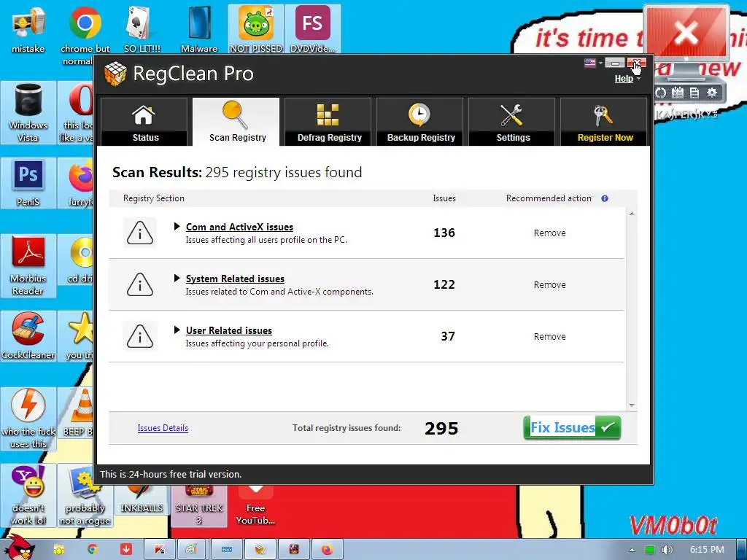Open the 'doesn't work lol' Yahoo icon

pos(28,495)
